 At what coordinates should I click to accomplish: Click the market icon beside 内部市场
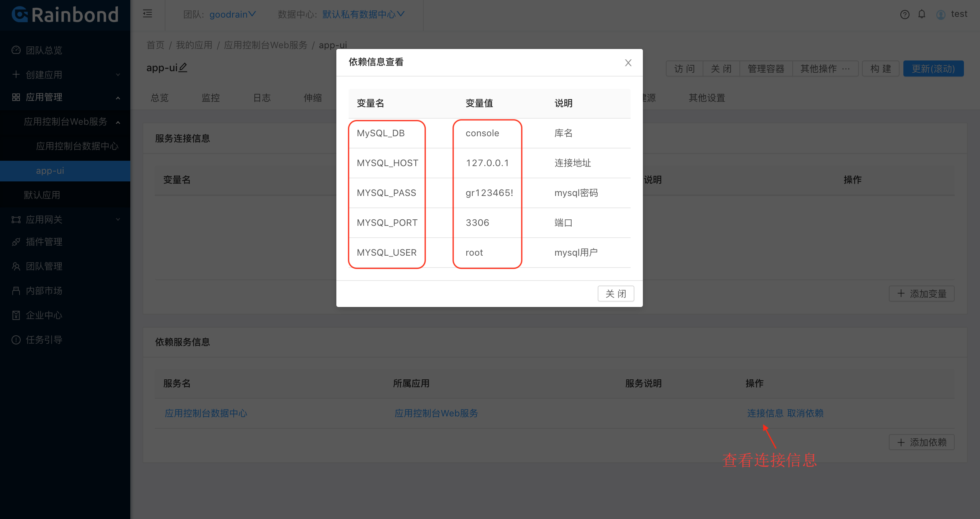pyautogui.click(x=16, y=291)
